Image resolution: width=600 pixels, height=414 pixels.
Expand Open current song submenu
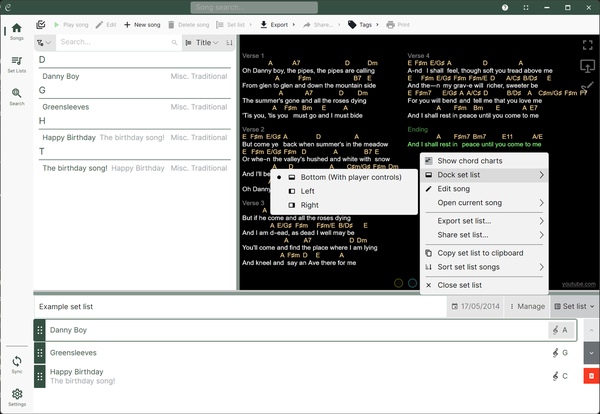(484, 203)
